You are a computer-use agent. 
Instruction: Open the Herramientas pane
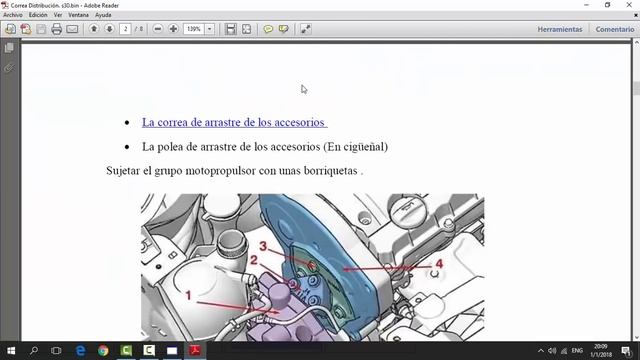tap(560, 29)
